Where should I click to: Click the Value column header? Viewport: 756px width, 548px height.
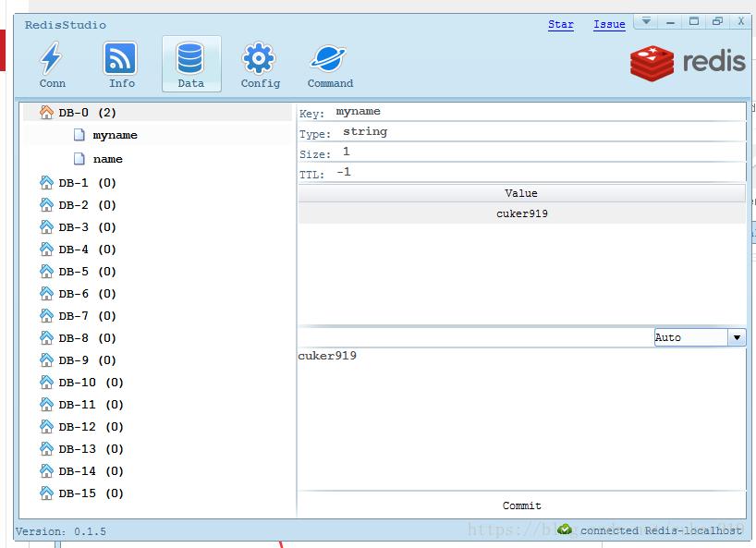521,193
